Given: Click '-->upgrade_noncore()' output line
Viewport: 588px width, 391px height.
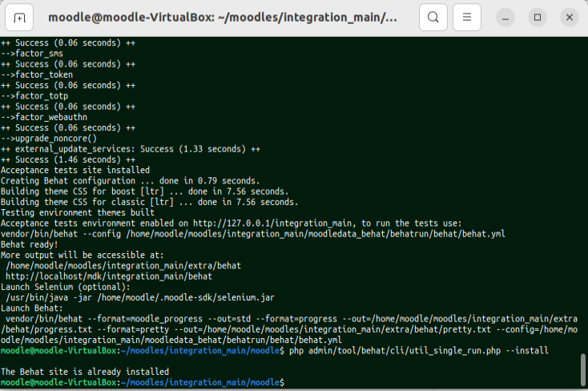Looking at the screenshot, I should [49, 139].
